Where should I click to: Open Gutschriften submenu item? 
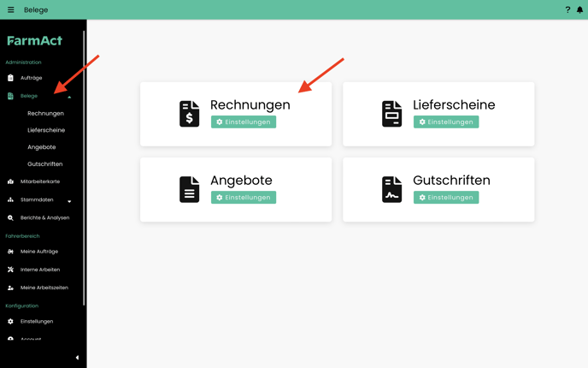tap(45, 164)
